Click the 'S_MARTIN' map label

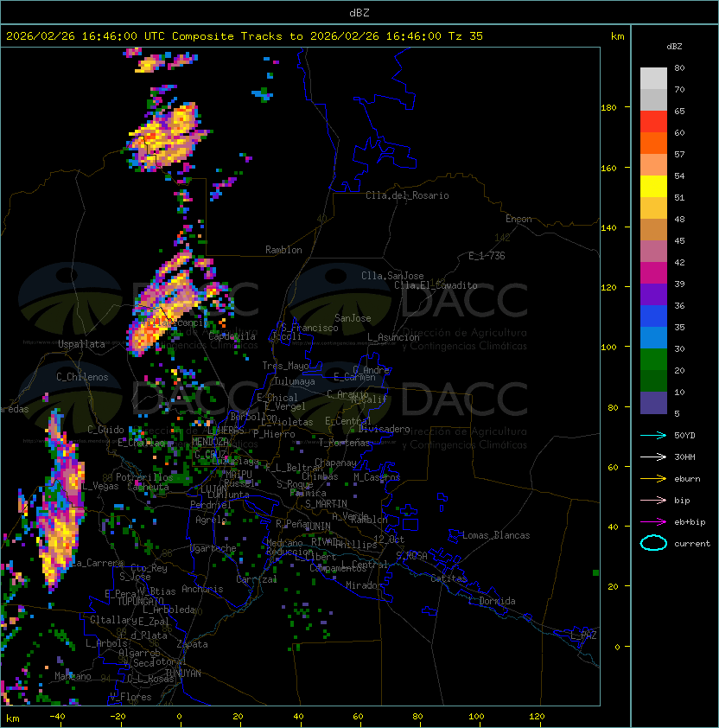[326, 504]
